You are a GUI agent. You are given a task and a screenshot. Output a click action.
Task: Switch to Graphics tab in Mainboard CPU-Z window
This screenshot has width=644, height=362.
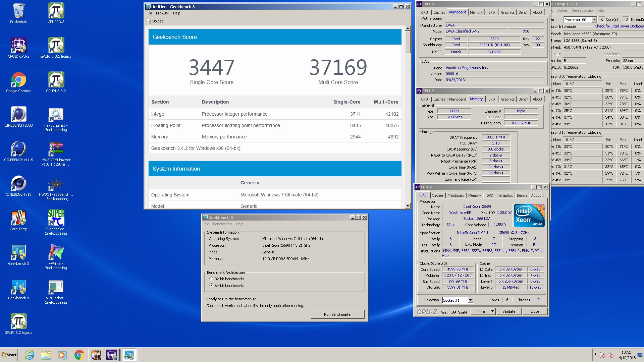pos(507,12)
